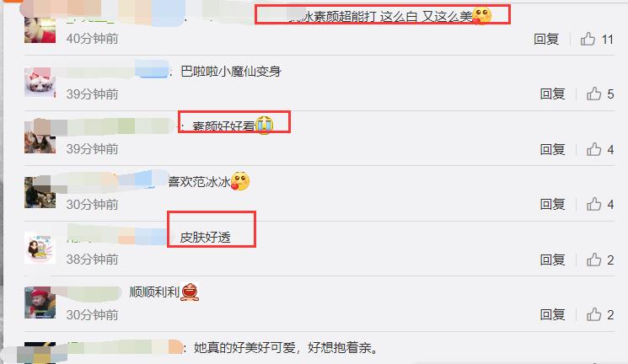Reply to the 40分钟前 comment

(546, 40)
